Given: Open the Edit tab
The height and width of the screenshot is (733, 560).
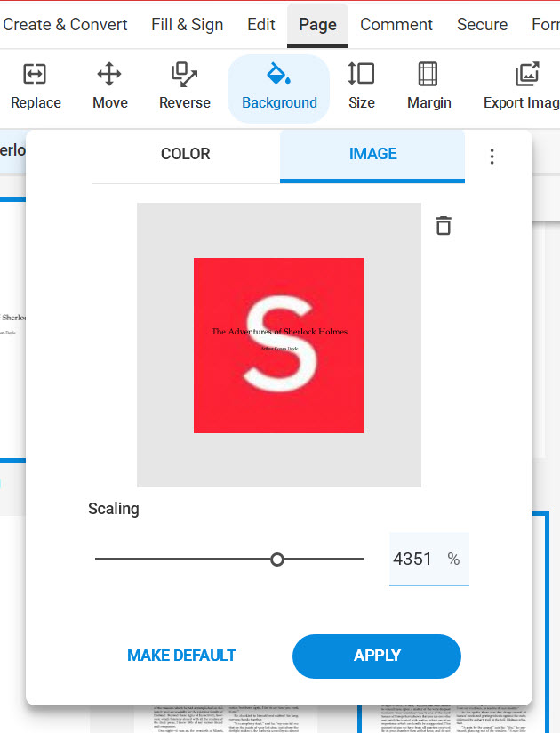Looking at the screenshot, I should point(261,24).
